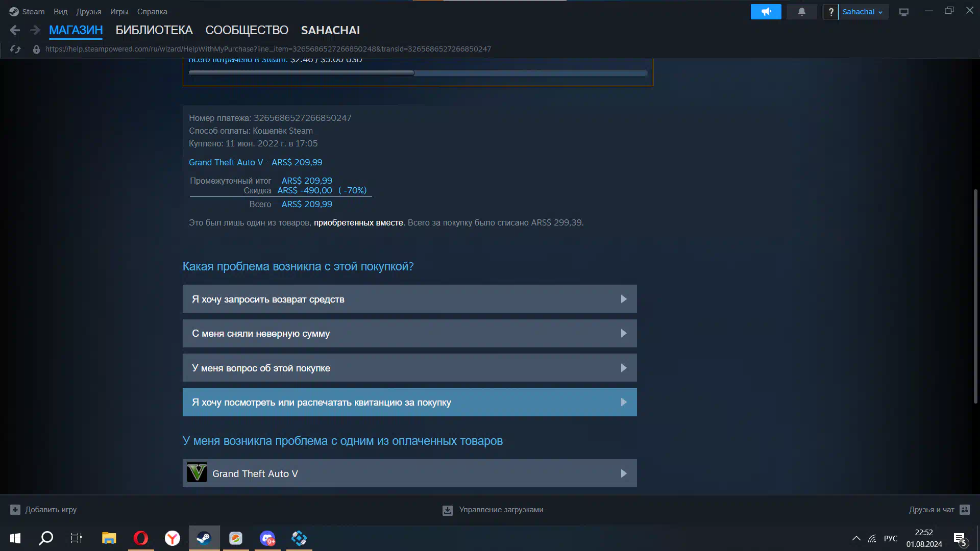
Task: Expand 'Я хочу запросить возврат средств' option
Action: click(x=409, y=299)
